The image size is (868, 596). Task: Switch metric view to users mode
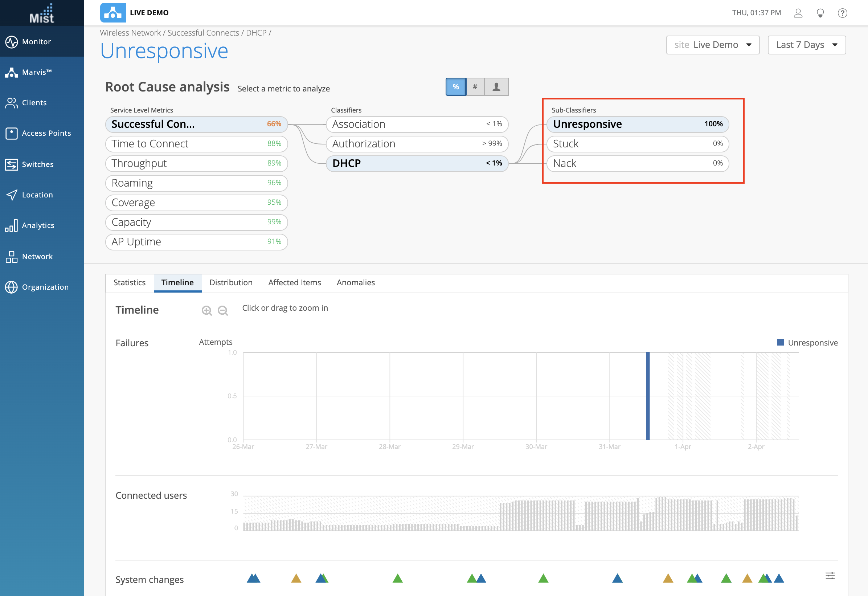496,87
